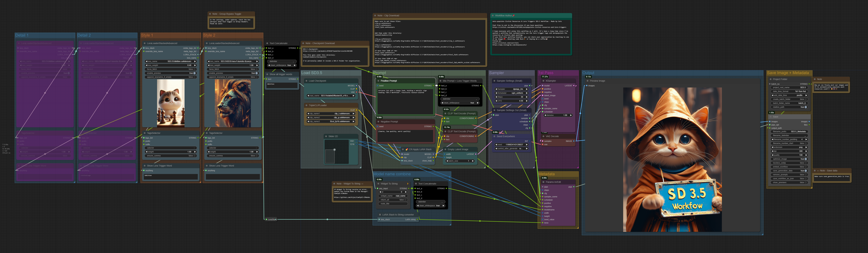Click the Model name combine group title
Viewport: 868px width, 253px height.
392,174
